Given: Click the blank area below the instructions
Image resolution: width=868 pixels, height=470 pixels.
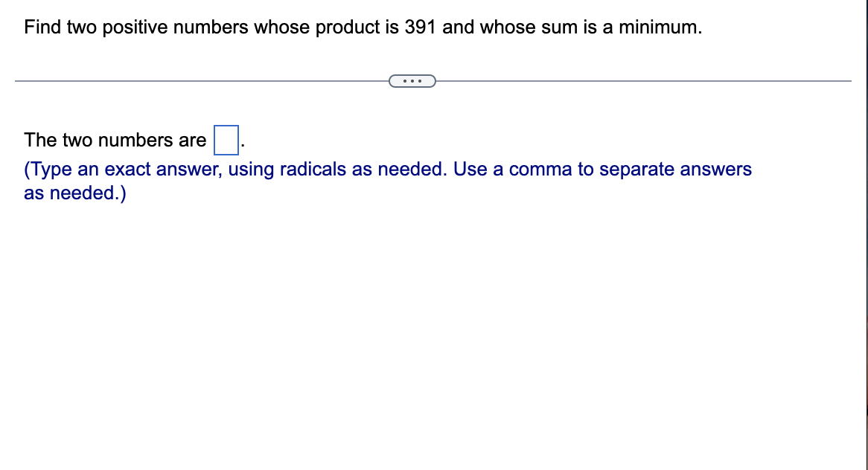Looking at the screenshot, I should (x=432, y=312).
